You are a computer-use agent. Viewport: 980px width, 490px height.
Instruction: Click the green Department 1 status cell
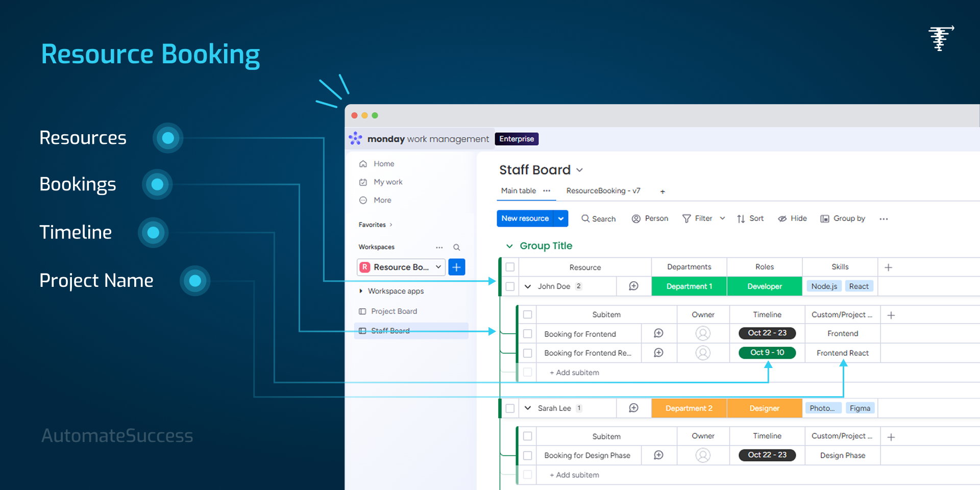689,286
